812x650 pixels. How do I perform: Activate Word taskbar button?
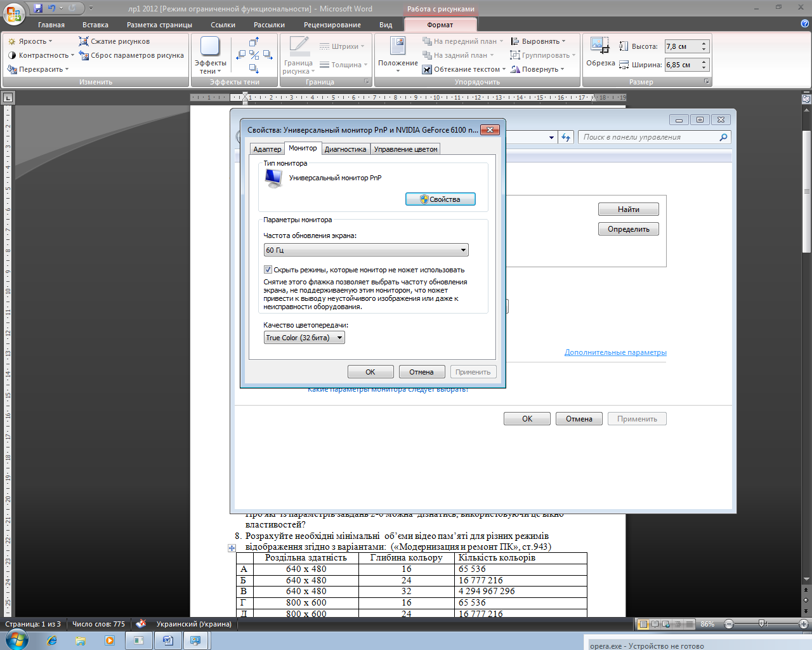[x=167, y=641]
